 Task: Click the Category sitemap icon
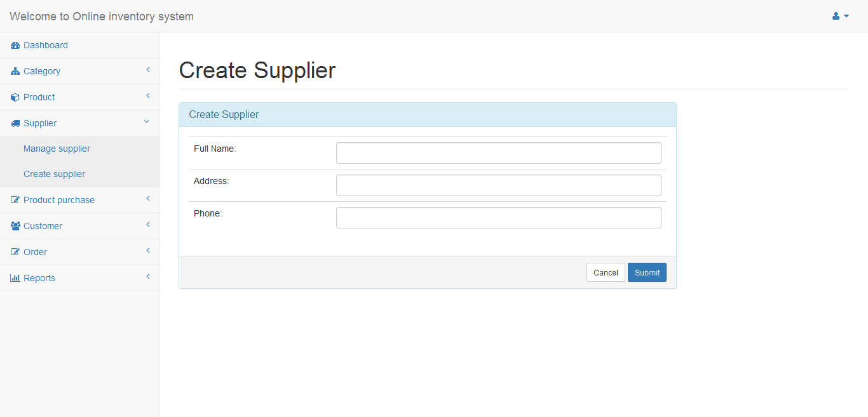click(x=15, y=71)
